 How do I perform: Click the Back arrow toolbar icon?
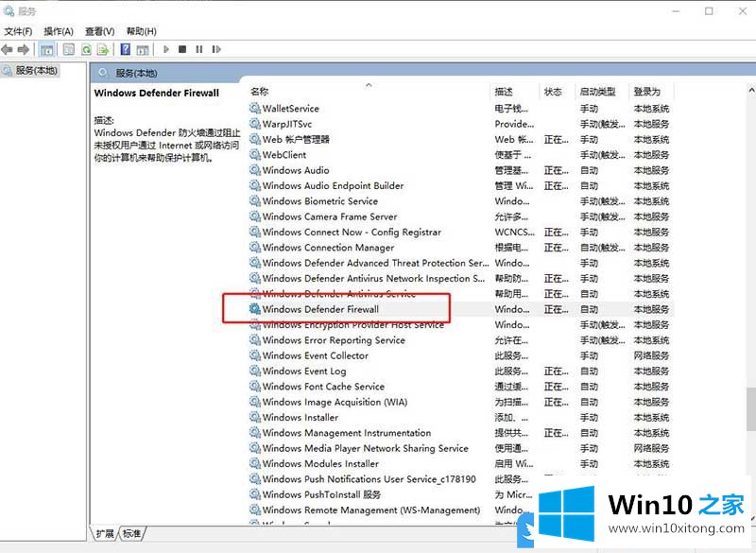[7, 49]
